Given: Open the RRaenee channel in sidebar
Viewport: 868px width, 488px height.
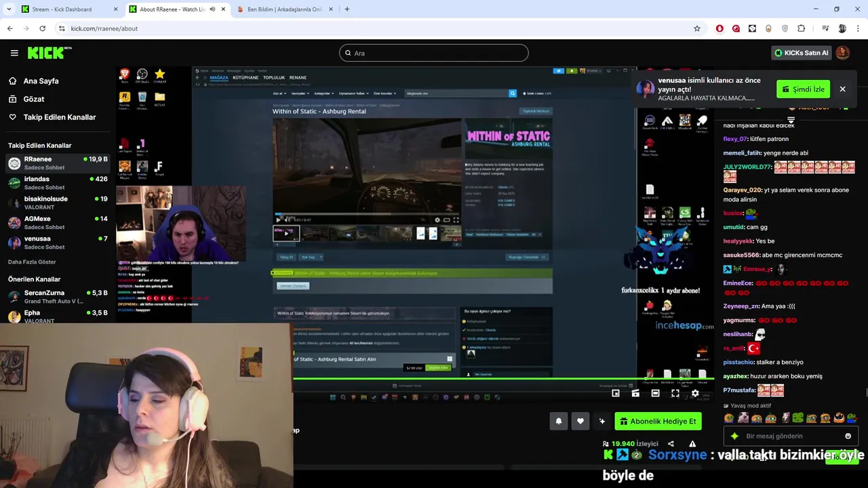Looking at the screenshot, I should coord(58,163).
